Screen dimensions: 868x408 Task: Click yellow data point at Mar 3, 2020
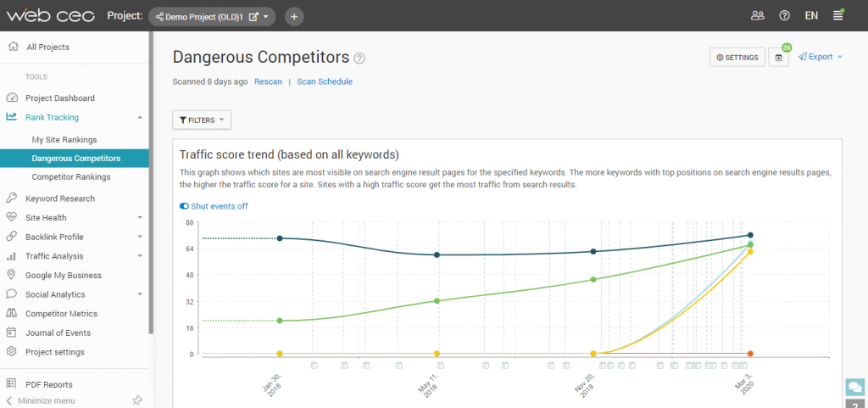coord(751,251)
